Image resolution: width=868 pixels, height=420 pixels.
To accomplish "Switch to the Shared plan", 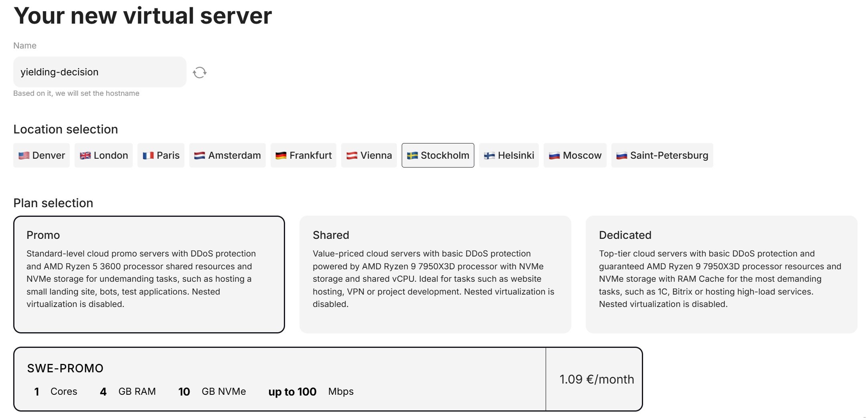I will [x=435, y=275].
